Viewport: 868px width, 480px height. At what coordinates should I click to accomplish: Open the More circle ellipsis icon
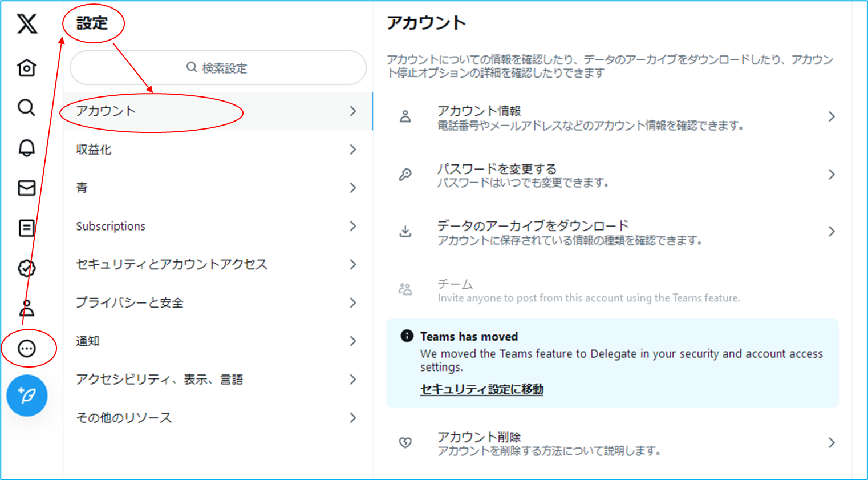(27, 348)
